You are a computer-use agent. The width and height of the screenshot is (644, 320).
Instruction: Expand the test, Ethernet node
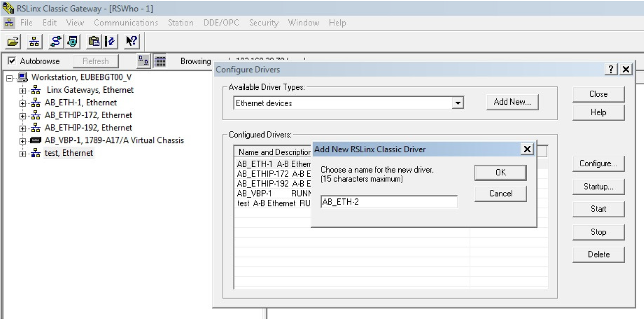pyautogui.click(x=22, y=154)
